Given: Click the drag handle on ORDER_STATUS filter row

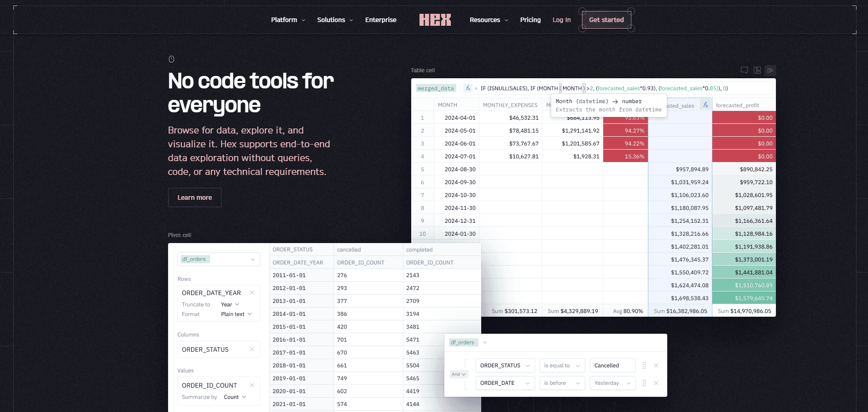Looking at the screenshot, I should tap(644, 366).
